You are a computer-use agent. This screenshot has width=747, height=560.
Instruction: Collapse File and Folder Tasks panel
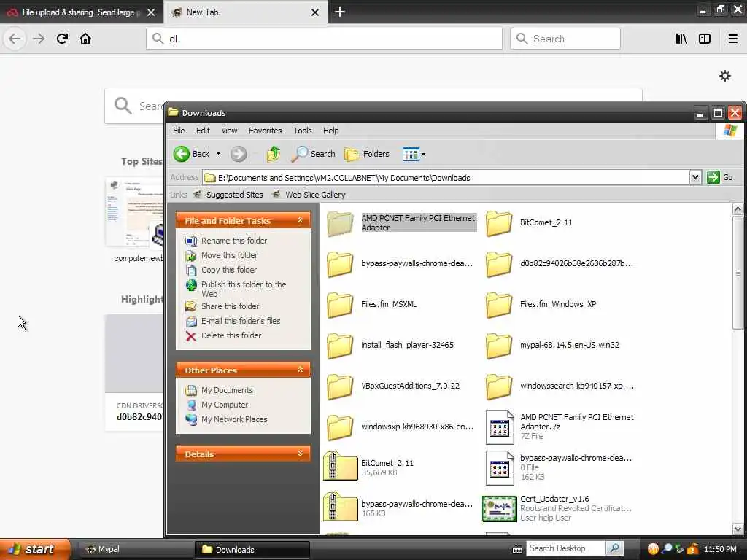point(300,220)
